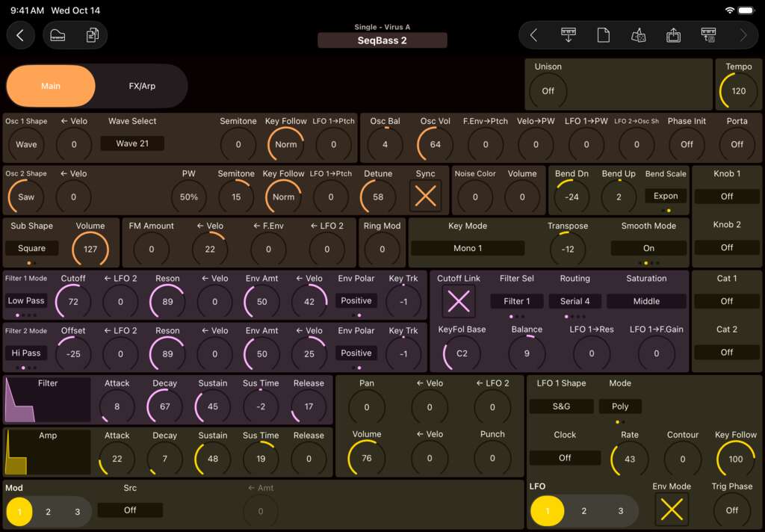Viewport: 765px width, 532px height.
Task: Click the Cat 2 'Off' button
Action: [727, 352]
